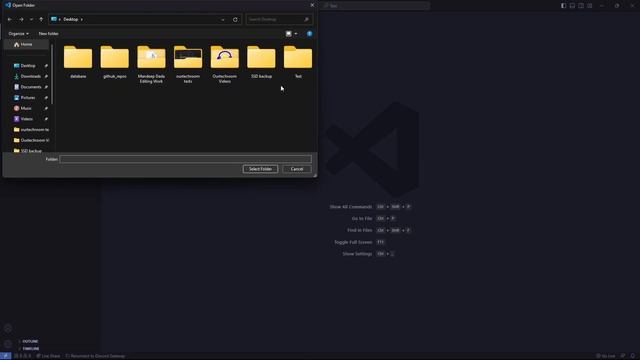Open the dialog help icon
The width and height of the screenshot is (640, 360).
309,33
